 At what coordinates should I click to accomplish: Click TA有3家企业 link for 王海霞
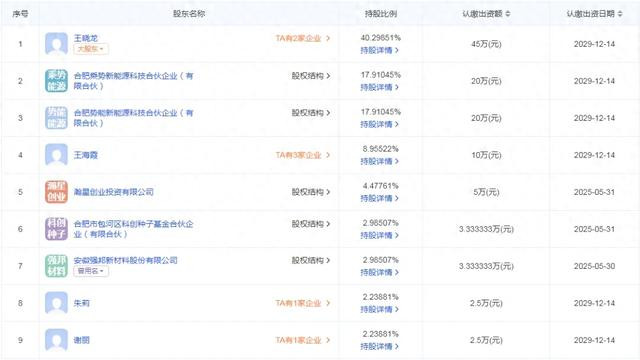point(302,155)
